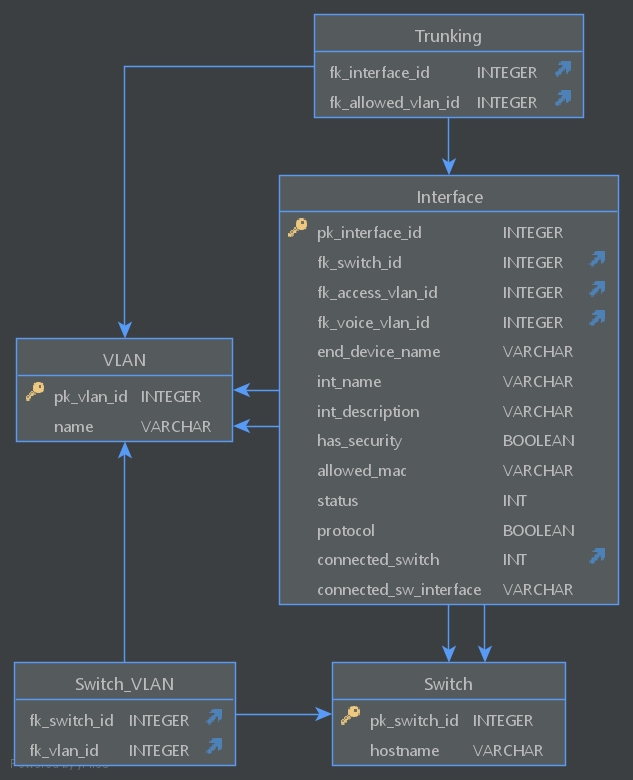Click foreign key arrow icon of fk_allowed_vlan_id
Image resolution: width=633 pixels, height=780 pixels.
pos(563,98)
